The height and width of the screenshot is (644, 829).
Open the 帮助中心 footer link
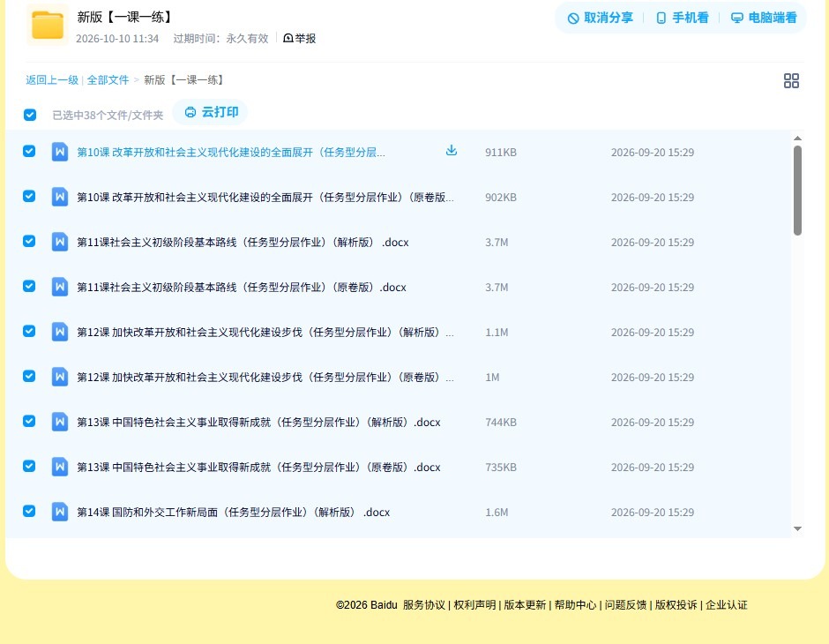click(575, 605)
